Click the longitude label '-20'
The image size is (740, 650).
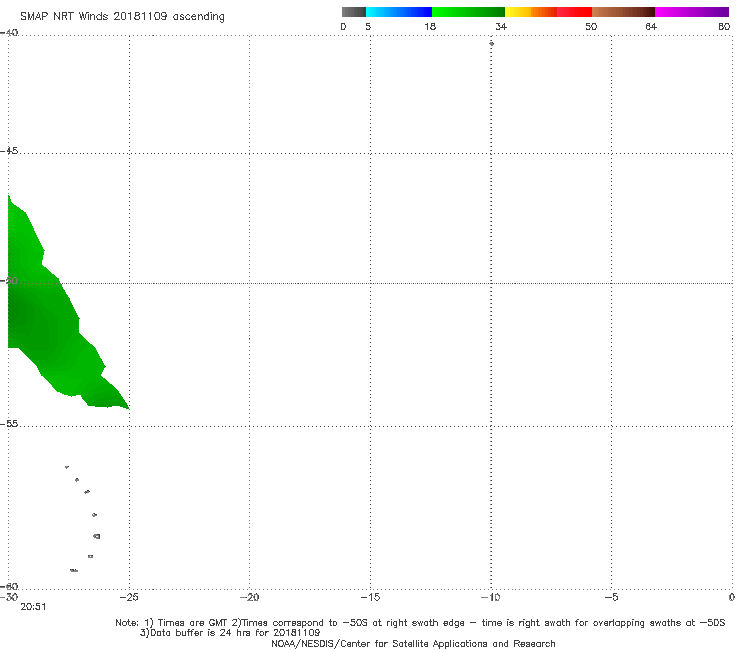[x=249, y=597]
